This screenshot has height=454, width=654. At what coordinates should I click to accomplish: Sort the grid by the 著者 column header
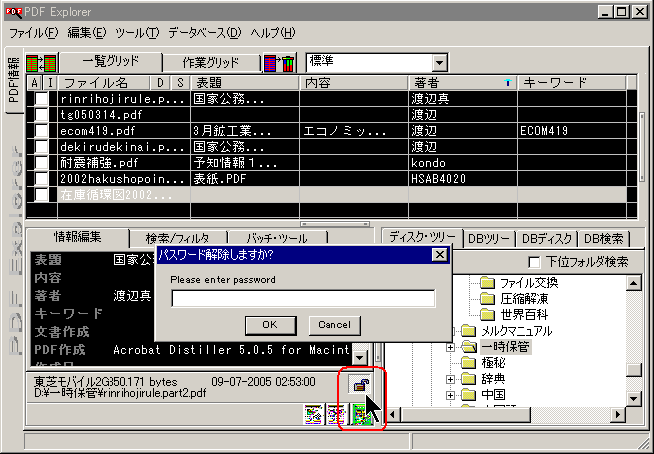(x=460, y=83)
